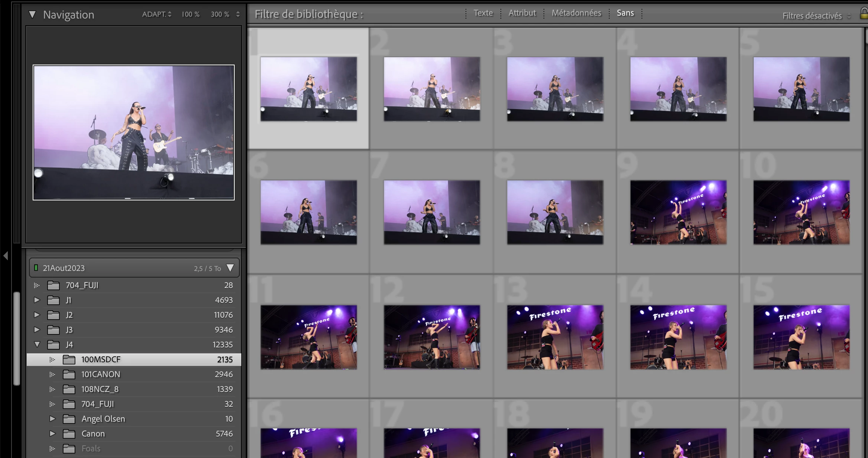Image resolution: width=868 pixels, height=458 pixels.
Task: Click the green volume status indicator for 21Aout2023
Action: pyautogui.click(x=36, y=268)
